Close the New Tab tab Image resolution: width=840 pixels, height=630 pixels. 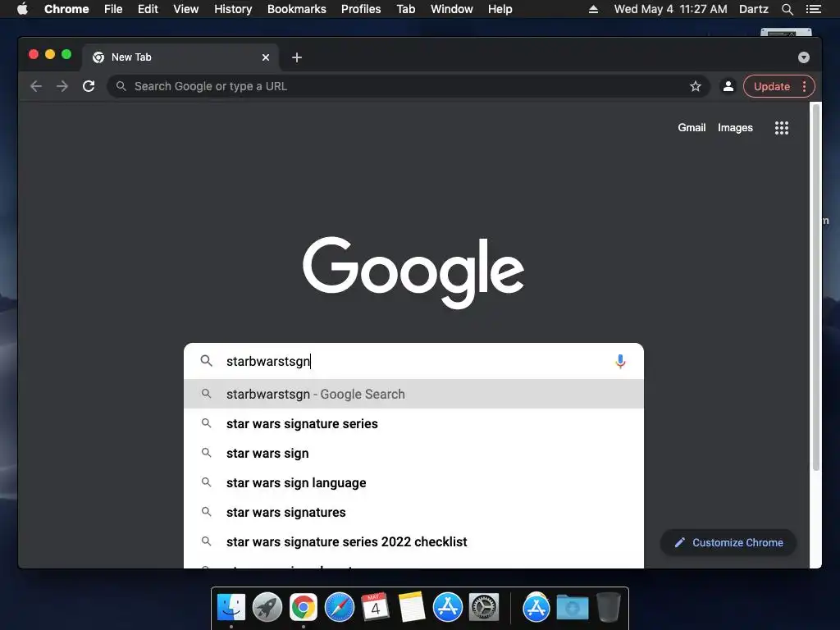point(266,57)
